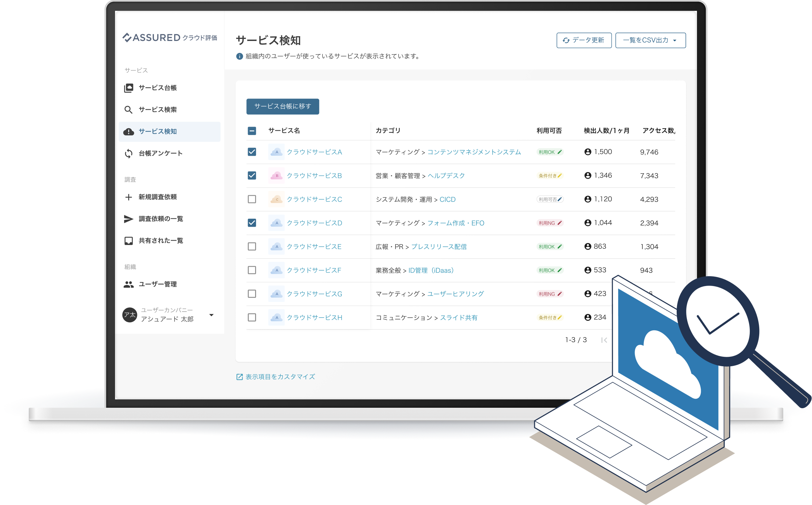Click edit pencil on クラウドサービスA 利用OK badge
The image size is (812, 505).
pyautogui.click(x=560, y=152)
